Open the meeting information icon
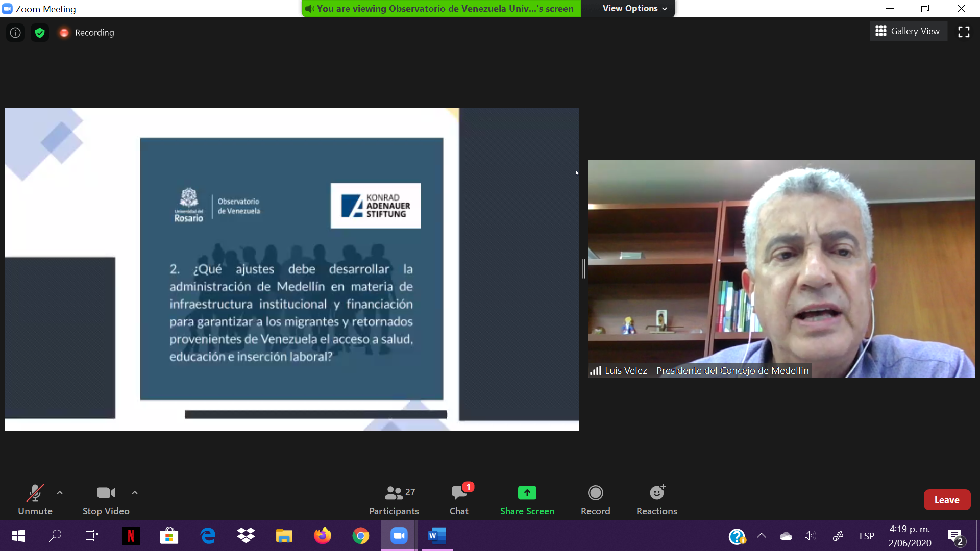980x551 pixels. click(15, 33)
